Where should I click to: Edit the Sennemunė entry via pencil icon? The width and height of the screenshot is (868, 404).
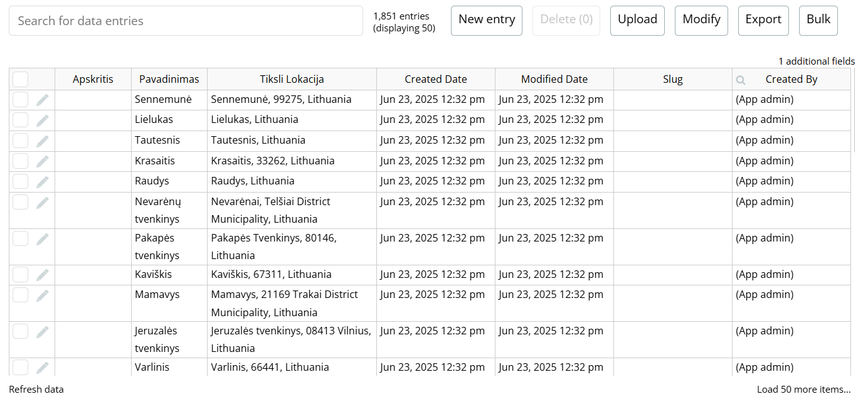(x=42, y=100)
